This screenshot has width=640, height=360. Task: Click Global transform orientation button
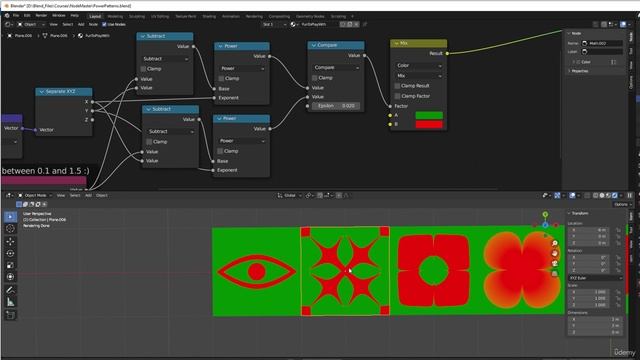[x=290, y=196]
